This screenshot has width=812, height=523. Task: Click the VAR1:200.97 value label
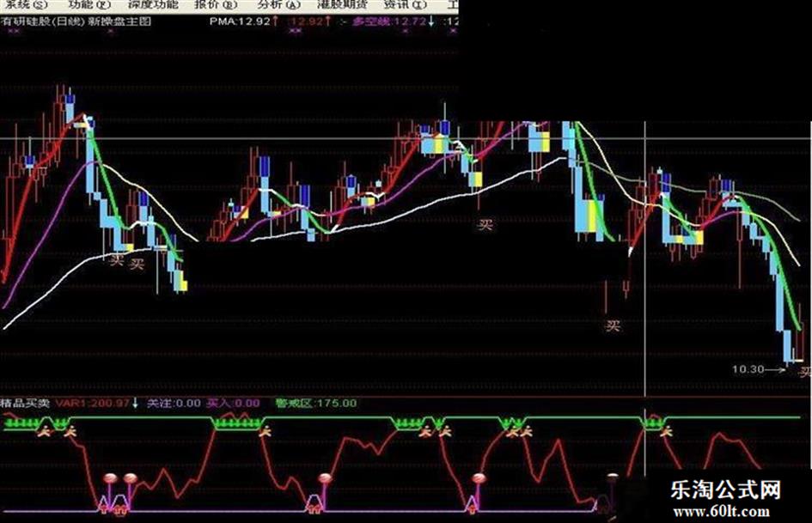(93, 403)
